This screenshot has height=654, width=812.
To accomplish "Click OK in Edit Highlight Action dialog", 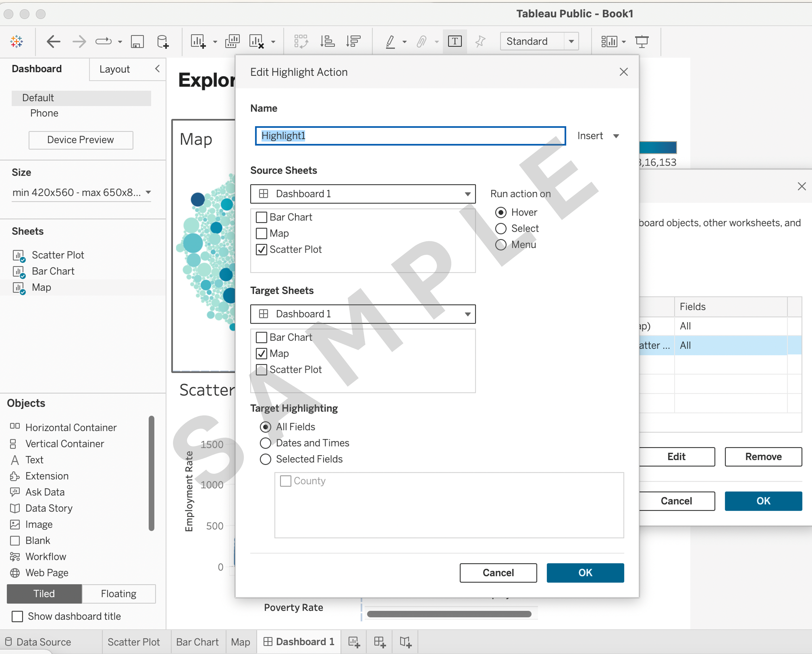I will (585, 573).
